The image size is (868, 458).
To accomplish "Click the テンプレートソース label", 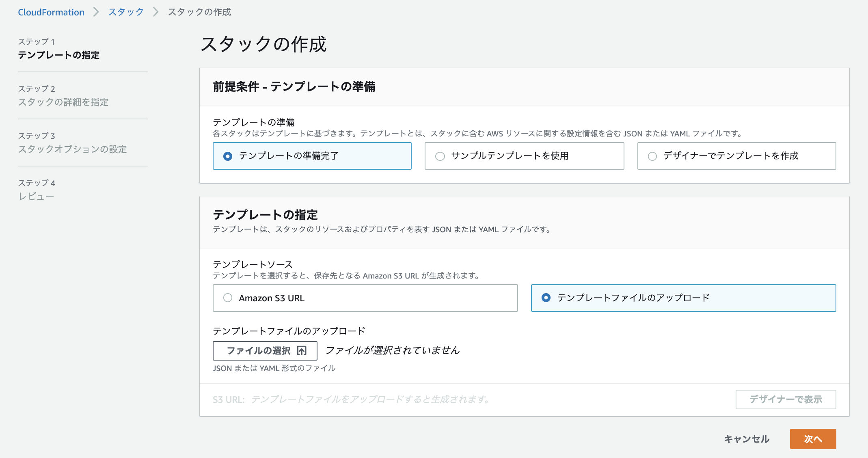I will click(x=253, y=264).
